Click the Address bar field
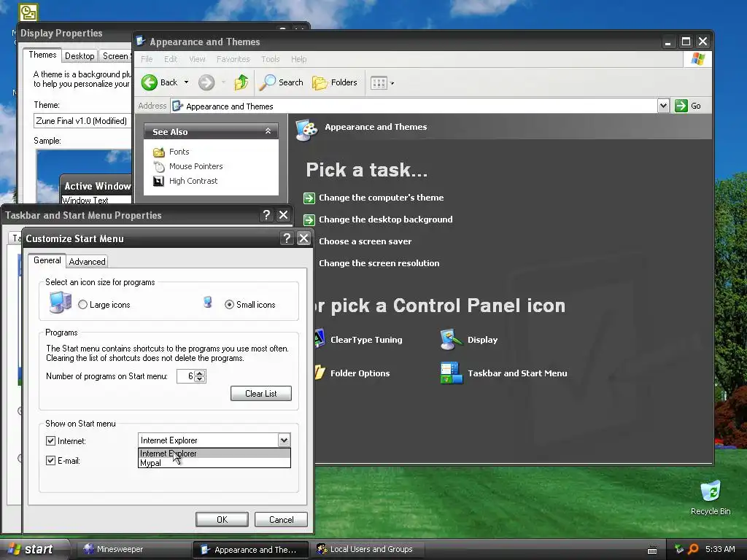This screenshot has height=560, width=747. [414, 106]
